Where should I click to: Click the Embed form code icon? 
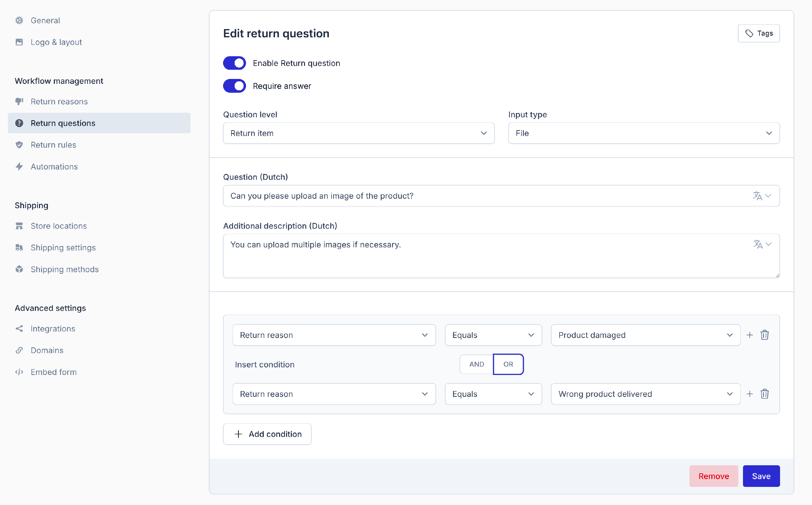(x=19, y=372)
